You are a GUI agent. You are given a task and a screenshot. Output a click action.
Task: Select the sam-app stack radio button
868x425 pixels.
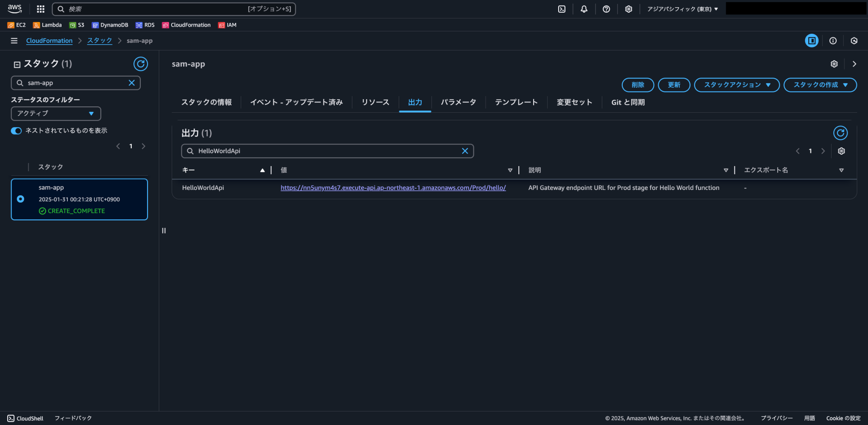(x=21, y=199)
